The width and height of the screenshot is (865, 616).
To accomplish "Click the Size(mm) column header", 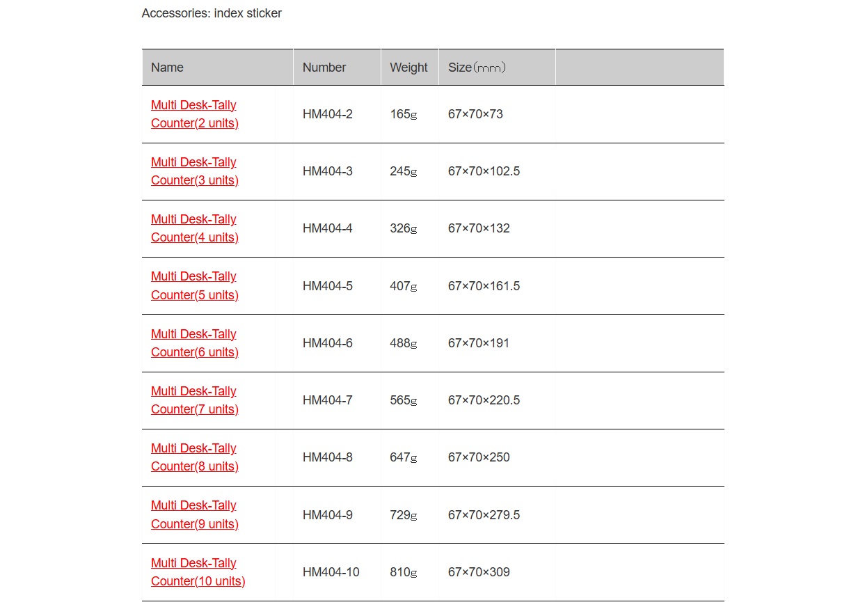I will (498, 68).
